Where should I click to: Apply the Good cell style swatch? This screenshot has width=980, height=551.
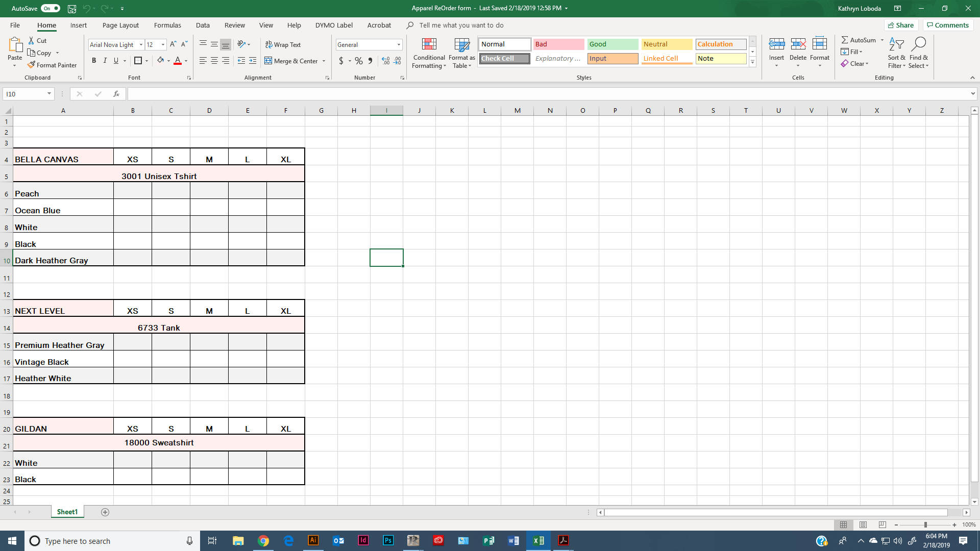tap(612, 44)
